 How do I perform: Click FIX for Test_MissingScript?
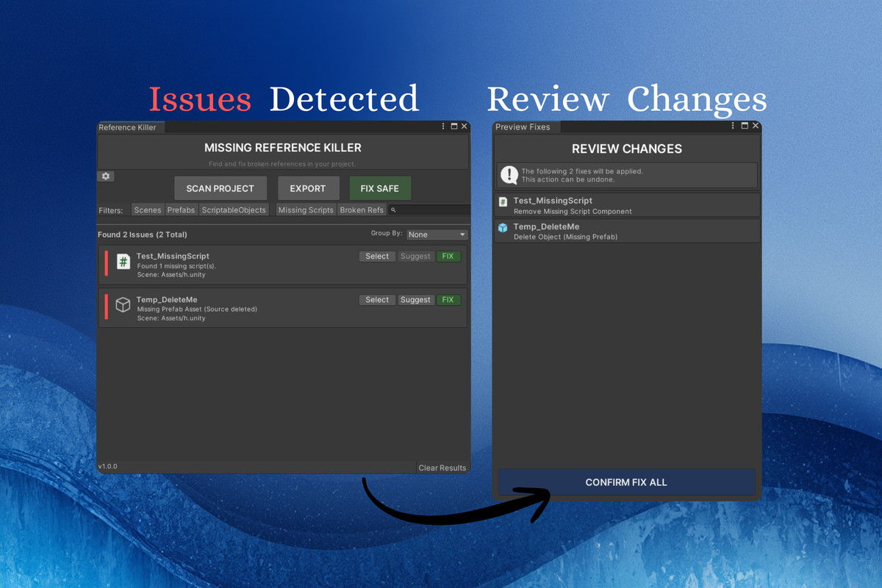point(448,257)
